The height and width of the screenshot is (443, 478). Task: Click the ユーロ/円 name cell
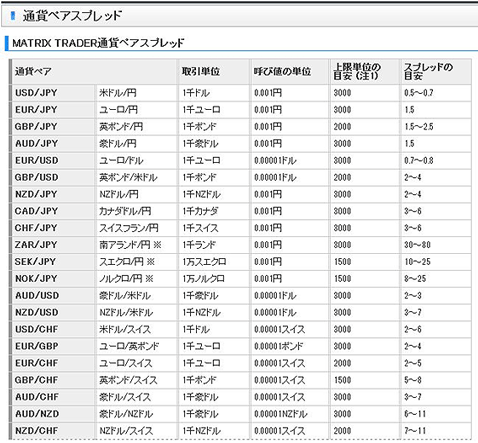point(137,110)
